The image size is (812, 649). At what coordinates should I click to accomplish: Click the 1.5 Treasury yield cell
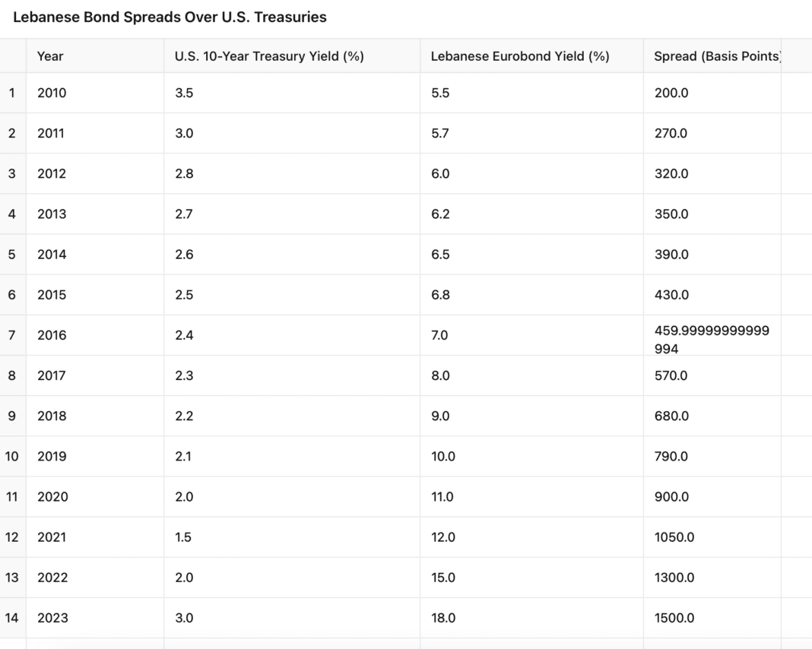pyautogui.click(x=183, y=537)
